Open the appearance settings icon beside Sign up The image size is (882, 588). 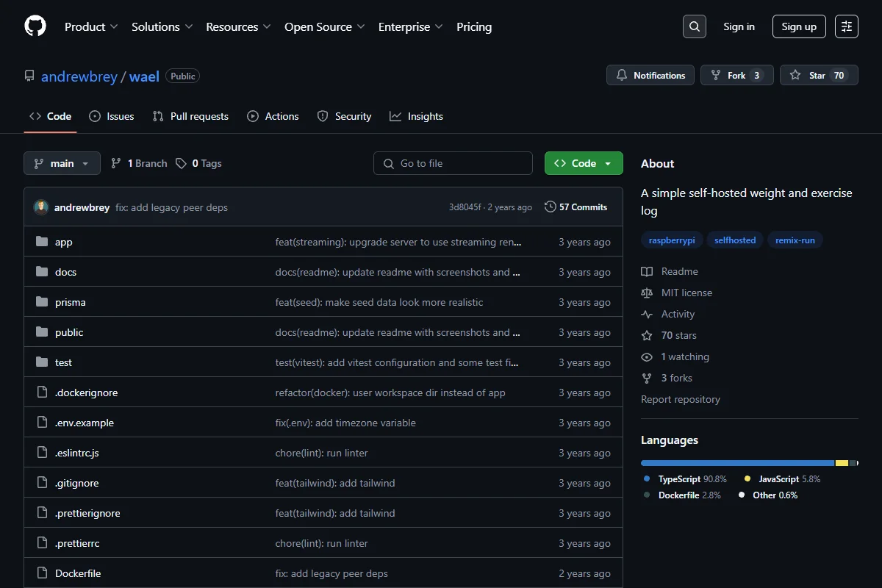tap(847, 26)
